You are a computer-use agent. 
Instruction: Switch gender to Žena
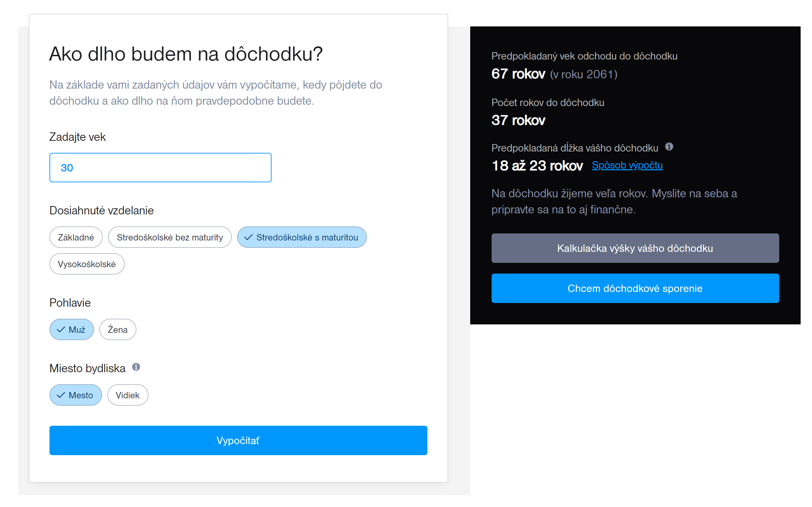coord(117,329)
